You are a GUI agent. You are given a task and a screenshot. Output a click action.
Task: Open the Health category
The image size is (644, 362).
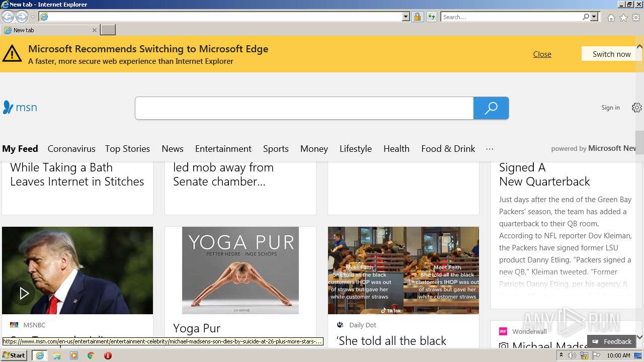(x=396, y=148)
